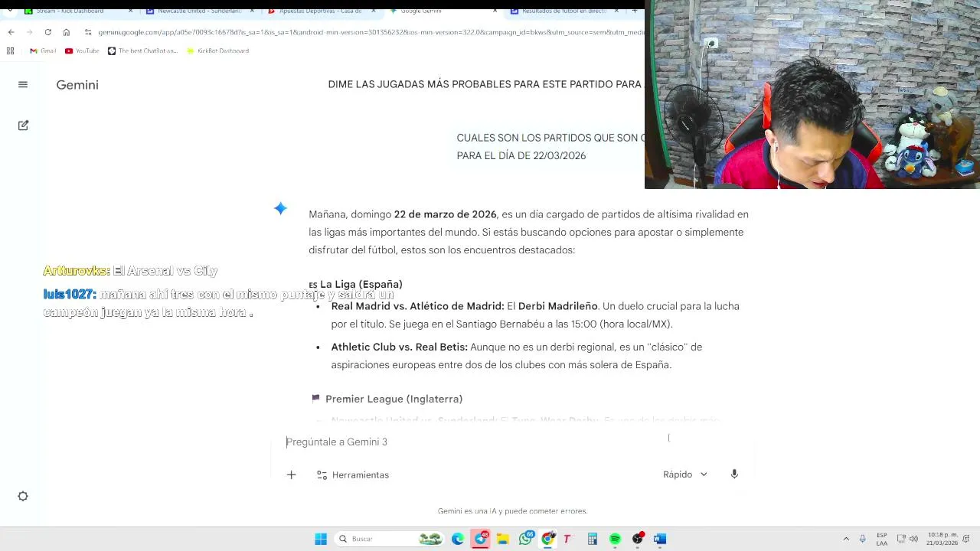Screen dimensions: 980x551
Task: Select the browser address bar URL
Action: pos(371,32)
